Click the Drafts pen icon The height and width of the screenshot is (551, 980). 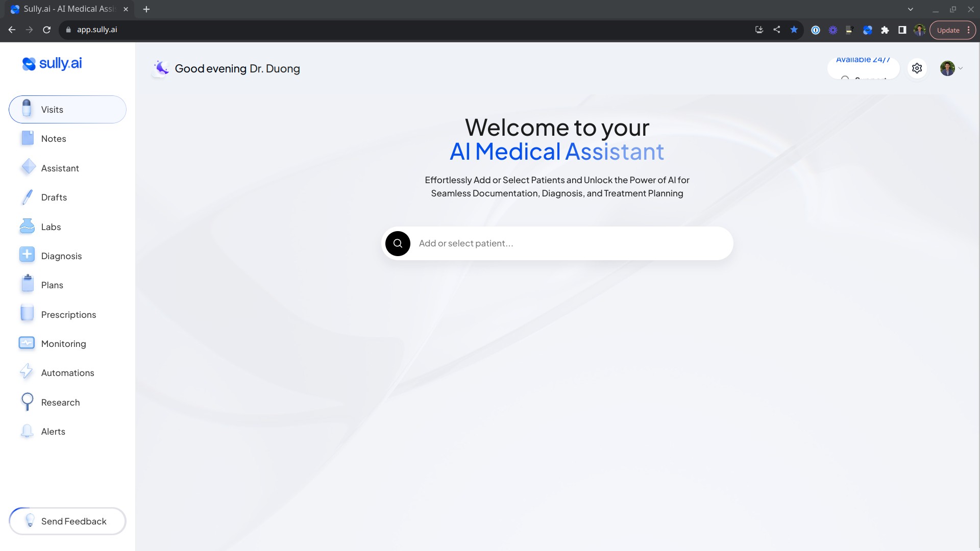click(27, 197)
